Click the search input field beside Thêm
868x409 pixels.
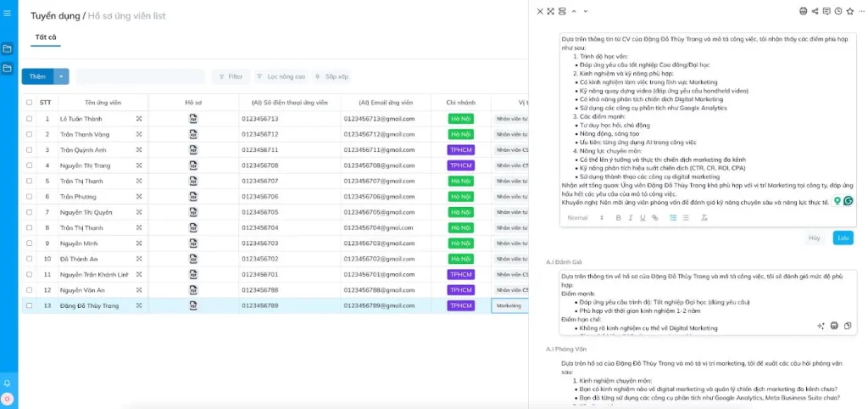140,76
